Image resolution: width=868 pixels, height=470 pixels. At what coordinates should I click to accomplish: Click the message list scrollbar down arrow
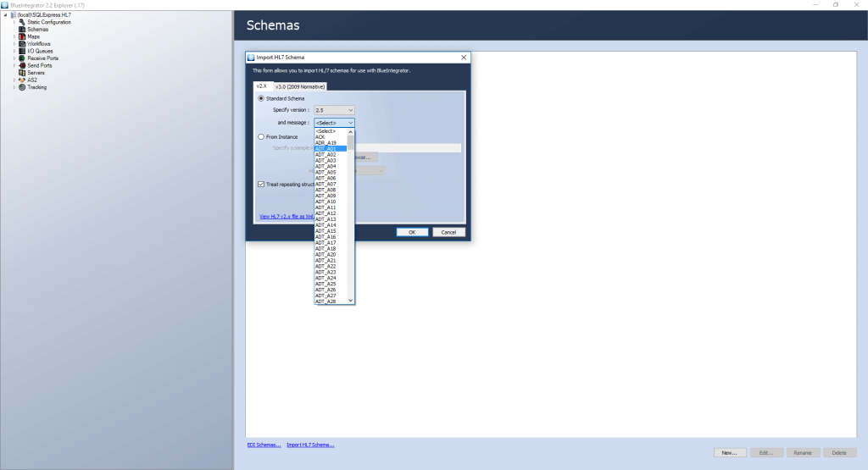(x=350, y=301)
